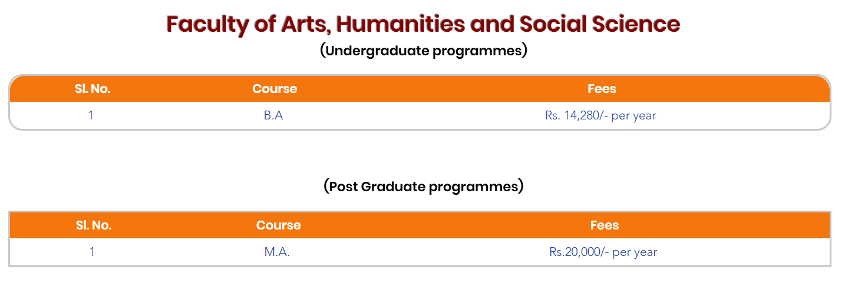Click 'Course' header in postgraduate table

[278, 225]
